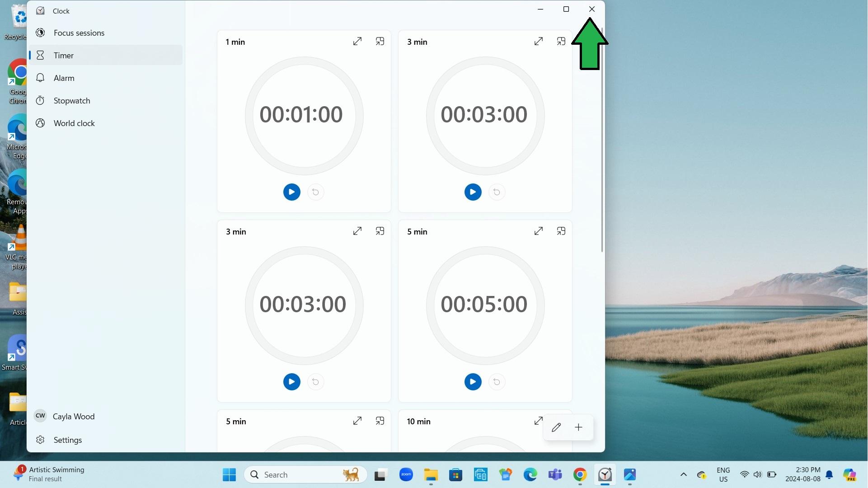Image resolution: width=868 pixels, height=488 pixels.
Task: Start the 3 min timer beside the 1 min timer
Action: (x=473, y=192)
